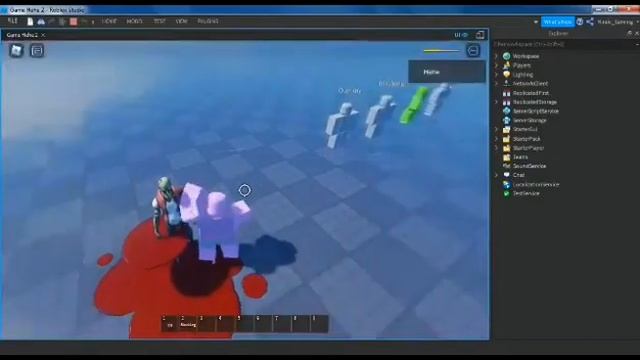Expand the StarterGui tree node
Screen dimensions: 640x360
click(496, 129)
